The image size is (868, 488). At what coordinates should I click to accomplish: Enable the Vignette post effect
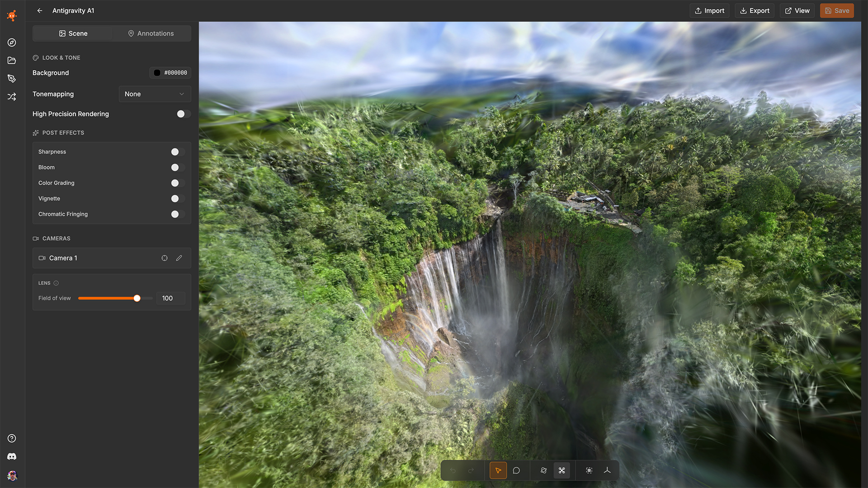click(177, 198)
